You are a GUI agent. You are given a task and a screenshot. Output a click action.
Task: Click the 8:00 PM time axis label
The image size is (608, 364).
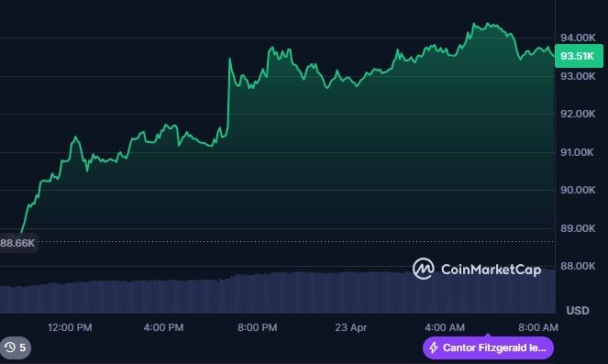click(258, 327)
